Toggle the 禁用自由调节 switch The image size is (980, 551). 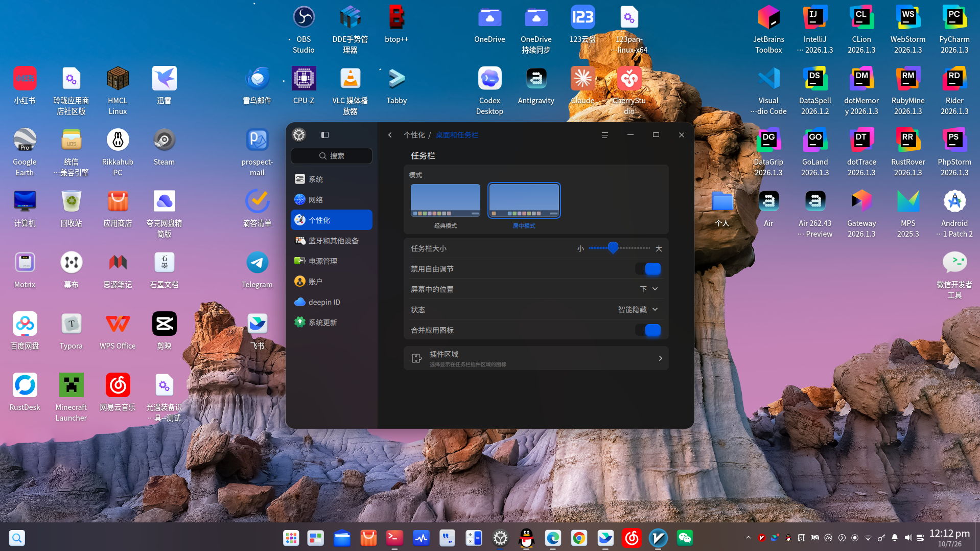648,269
